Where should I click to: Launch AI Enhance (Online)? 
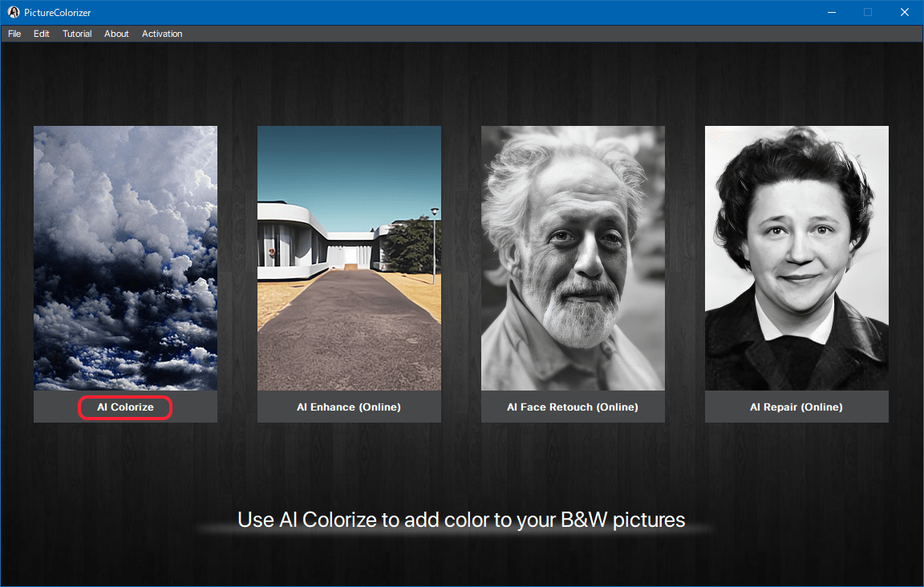point(349,407)
